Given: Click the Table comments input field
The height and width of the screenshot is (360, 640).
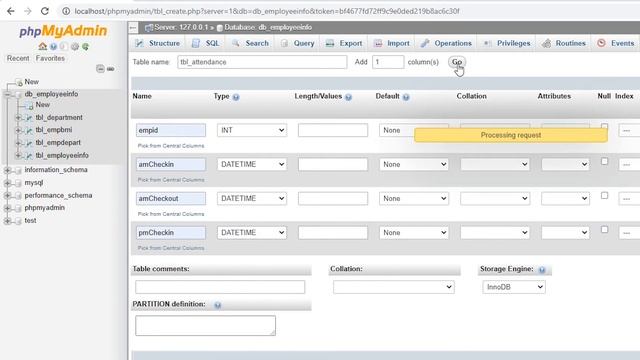Looking at the screenshot, I should click(220, 287).
